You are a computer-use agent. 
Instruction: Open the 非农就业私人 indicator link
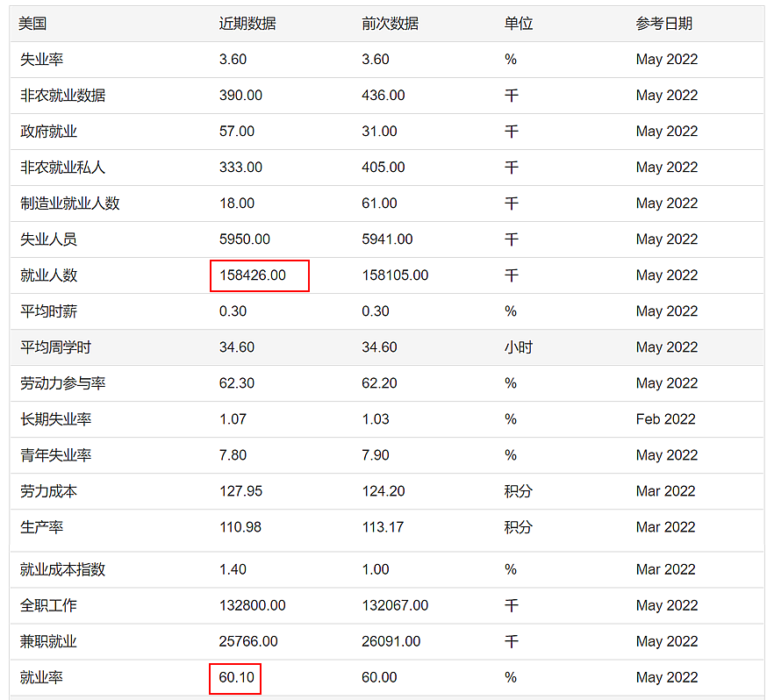[x=62, y=168]
